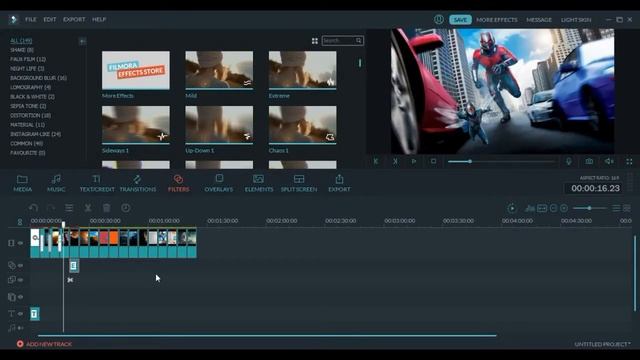Switch to the Media tab
Screen dimensions: 640x360
pyautogui.click(x=22, y=183)
